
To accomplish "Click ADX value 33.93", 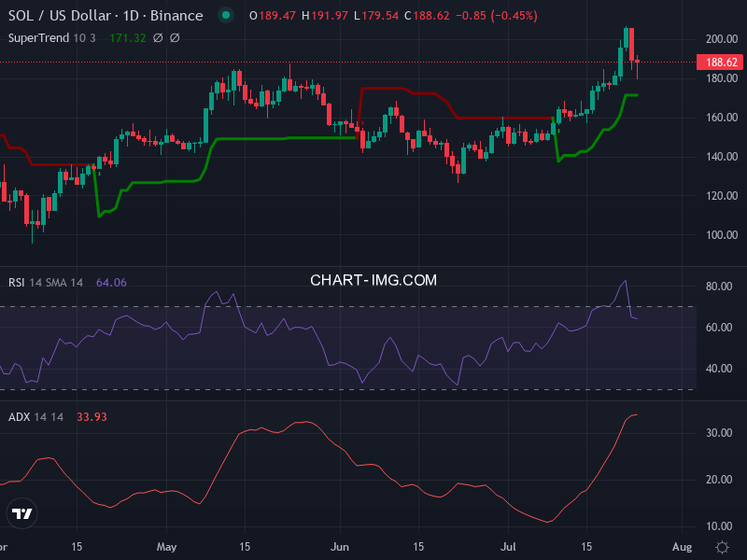I will coord(92,416).
